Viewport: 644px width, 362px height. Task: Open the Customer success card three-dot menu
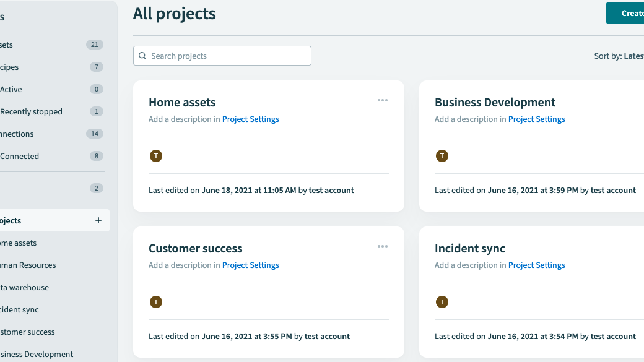tap(383, 246)
